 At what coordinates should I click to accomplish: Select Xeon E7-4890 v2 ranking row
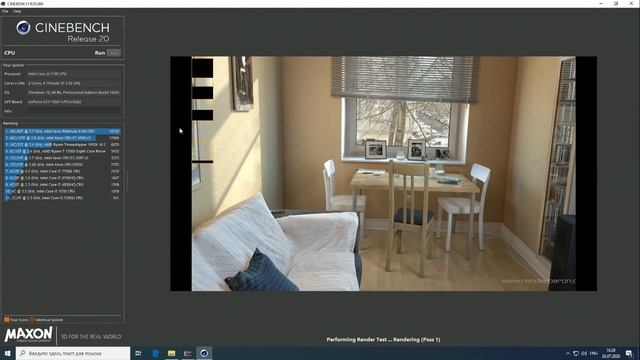(62, 138)
